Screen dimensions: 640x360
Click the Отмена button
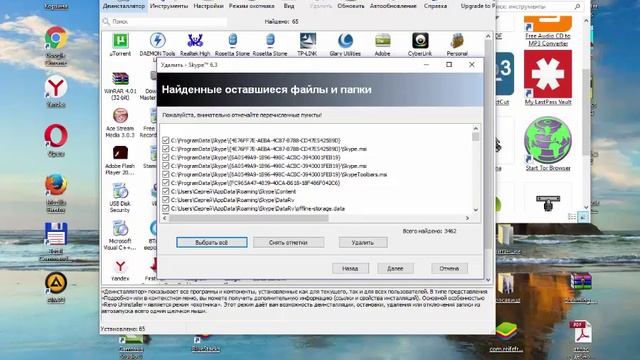coord(449,268)
